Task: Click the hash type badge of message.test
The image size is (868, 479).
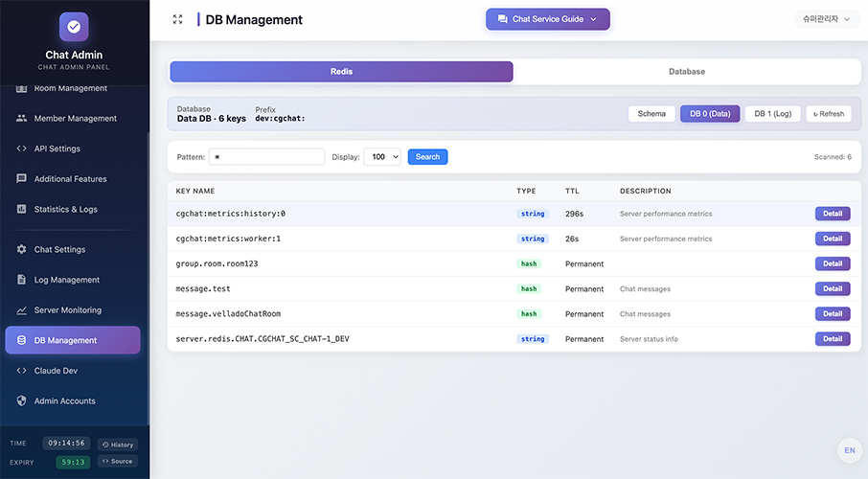Action: point(529,288)
